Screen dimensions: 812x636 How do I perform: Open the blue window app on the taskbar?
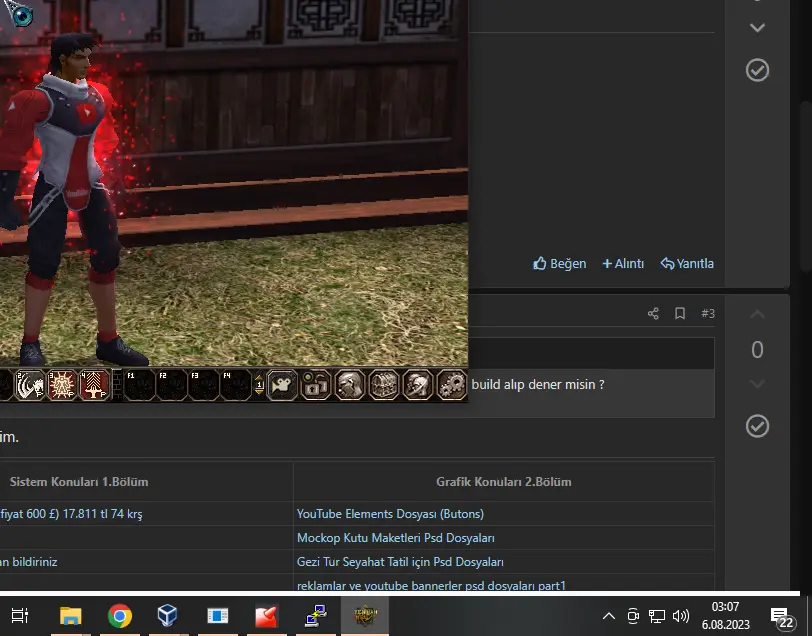click(218, 616)
